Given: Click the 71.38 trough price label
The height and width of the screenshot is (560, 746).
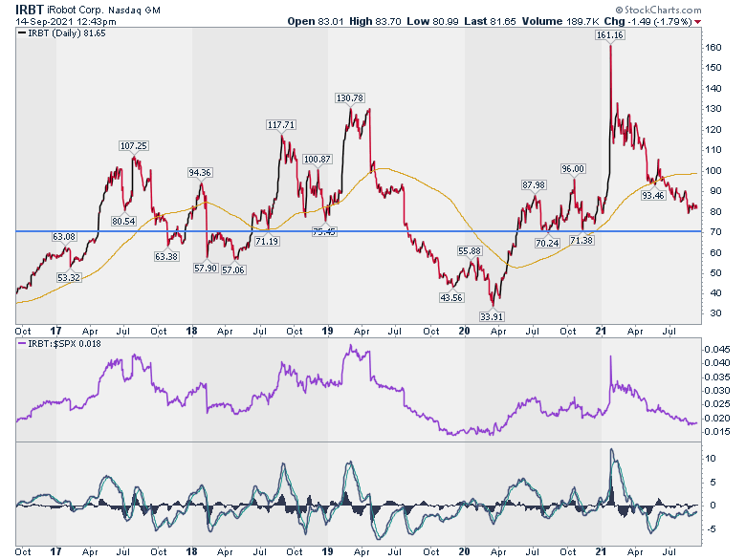Looking at the screenshot, I should coord(581,241).
